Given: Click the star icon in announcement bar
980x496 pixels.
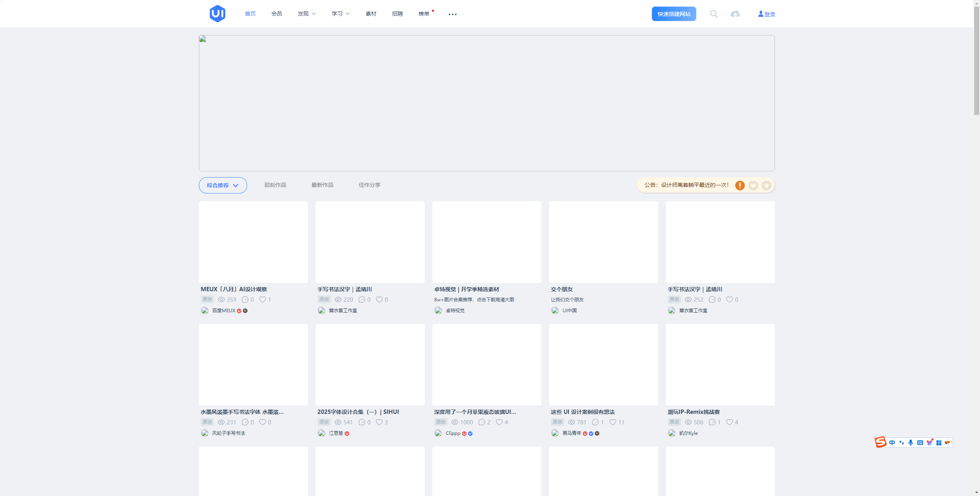Looking at the screenshot, I should pos(766,185).
